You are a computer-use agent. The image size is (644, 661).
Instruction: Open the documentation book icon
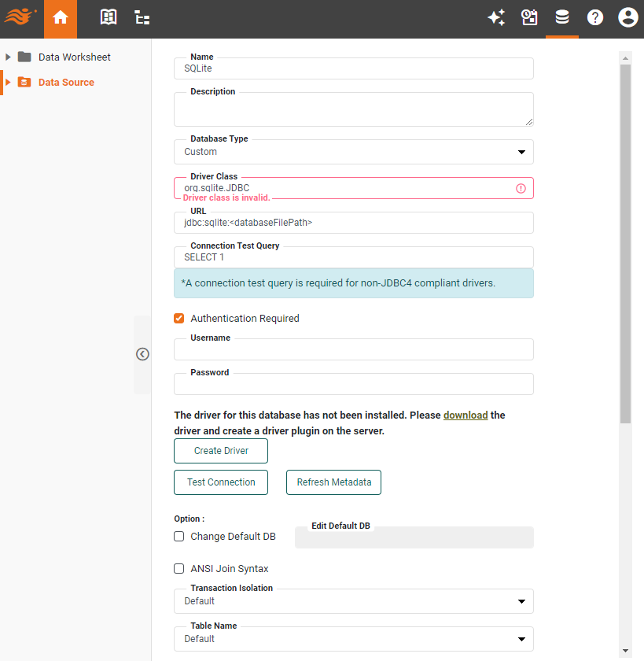(x=108, y=17)
